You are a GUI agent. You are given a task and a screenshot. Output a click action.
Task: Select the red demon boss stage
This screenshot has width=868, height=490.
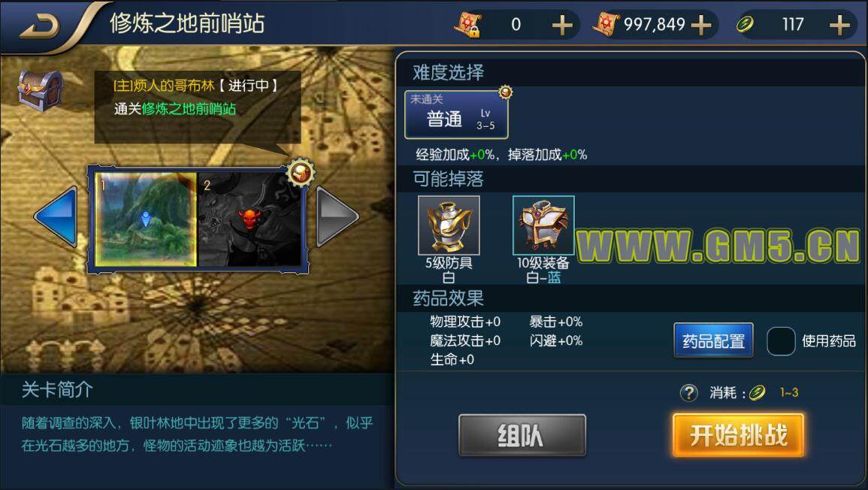click(x=250, y=219)
